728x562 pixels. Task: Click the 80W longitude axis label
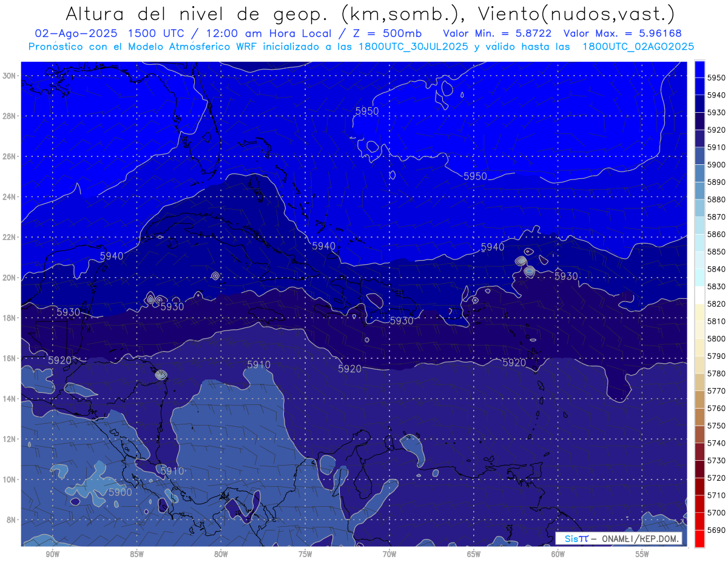coord(221,554)
